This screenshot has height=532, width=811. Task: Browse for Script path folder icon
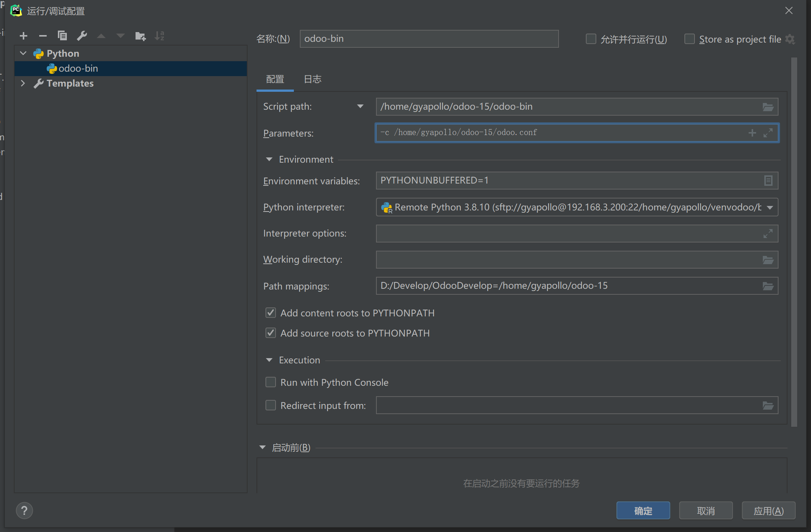tap(768, 107)
